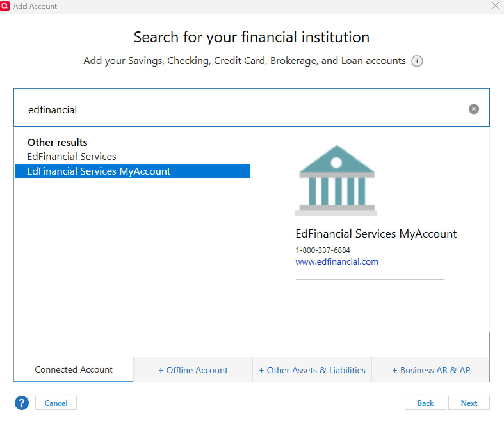
Task: Click the EdFinancial Services MyAccount detail heading
Action: point(376,234)
